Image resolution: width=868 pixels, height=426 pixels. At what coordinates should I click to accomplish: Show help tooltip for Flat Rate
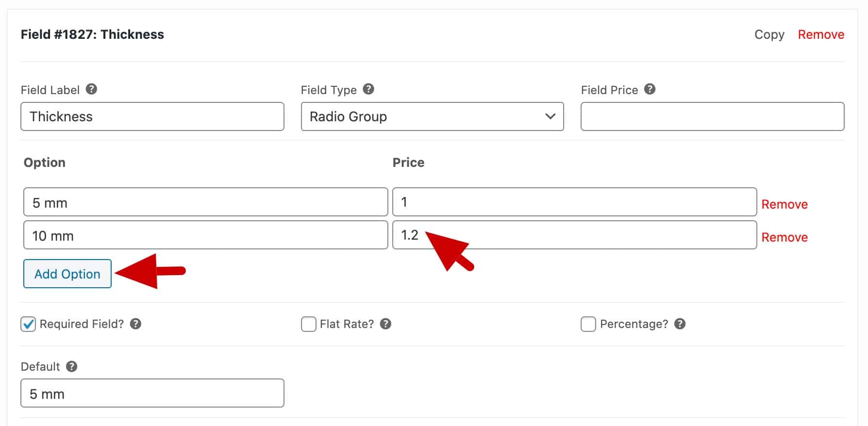pos(385,324)
